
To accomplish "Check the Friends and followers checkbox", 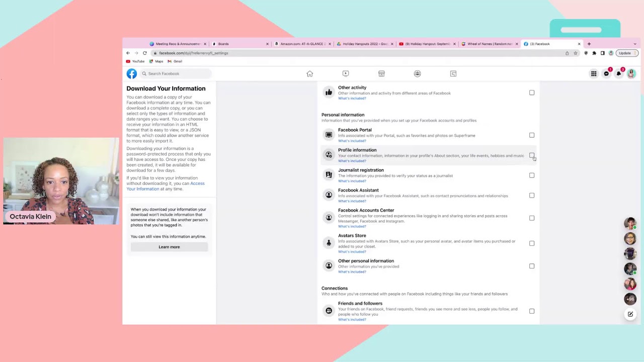I will pyautogui.click(x=532, y=311).
